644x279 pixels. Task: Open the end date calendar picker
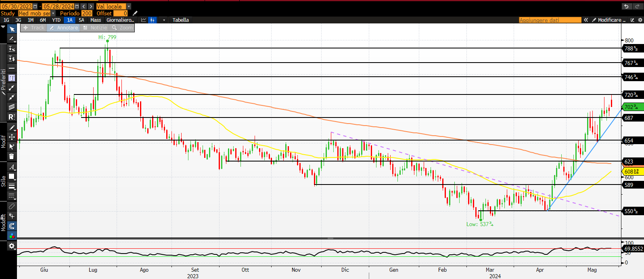click(x=77, y=6)
